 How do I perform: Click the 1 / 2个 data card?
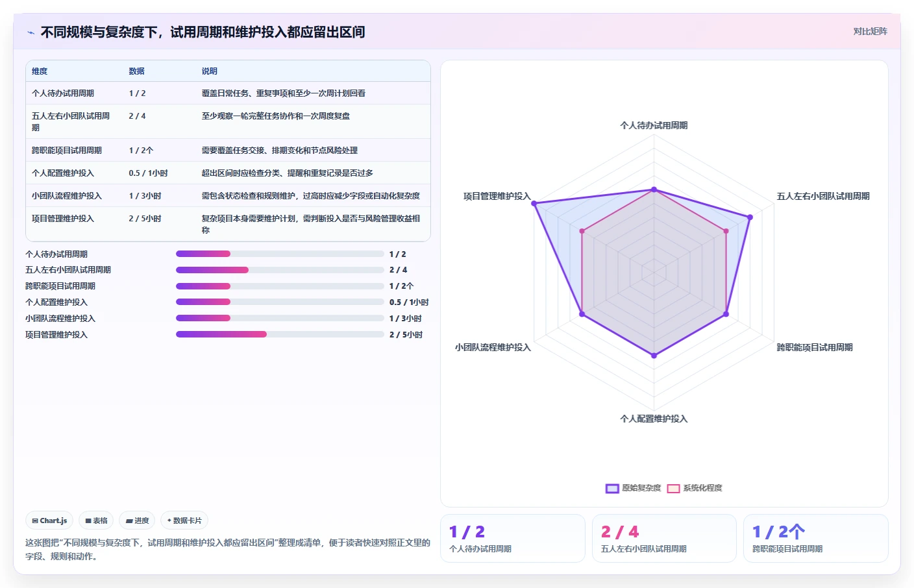pyautogui.click(x=816, y=538)
